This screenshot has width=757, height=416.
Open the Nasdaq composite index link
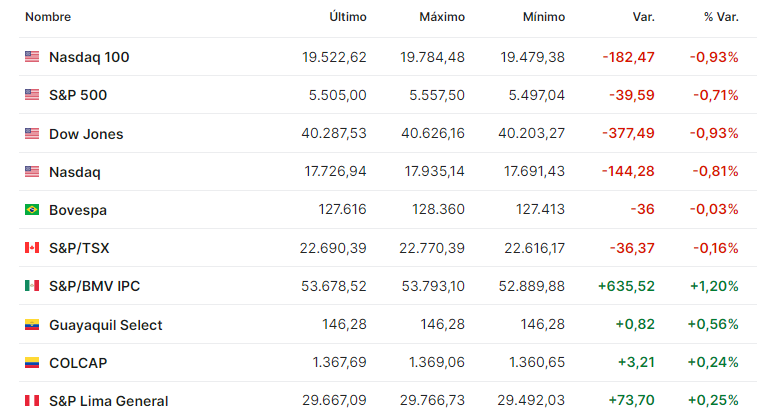click(x=75, y=172)
